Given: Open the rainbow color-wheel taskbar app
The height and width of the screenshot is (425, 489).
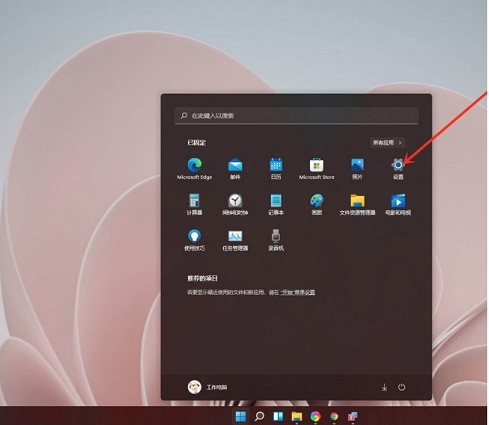Looking at the screenshot, I should (x=315, y=416).
